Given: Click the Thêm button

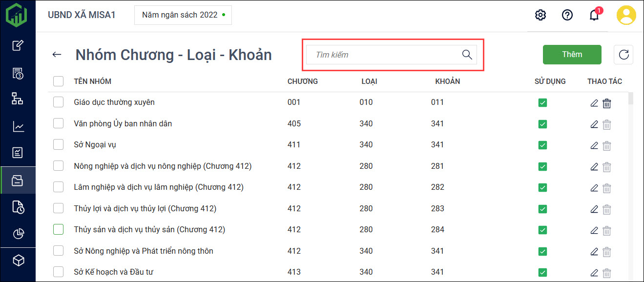Looking at the screenshot, I should [572, 55].
